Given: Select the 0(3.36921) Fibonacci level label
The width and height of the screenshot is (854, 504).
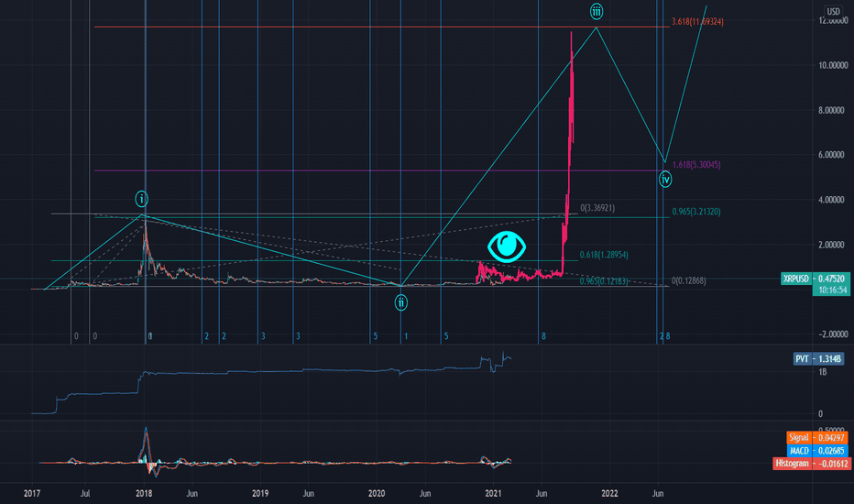Looking at the screenshot, I should tap(597, 208).
